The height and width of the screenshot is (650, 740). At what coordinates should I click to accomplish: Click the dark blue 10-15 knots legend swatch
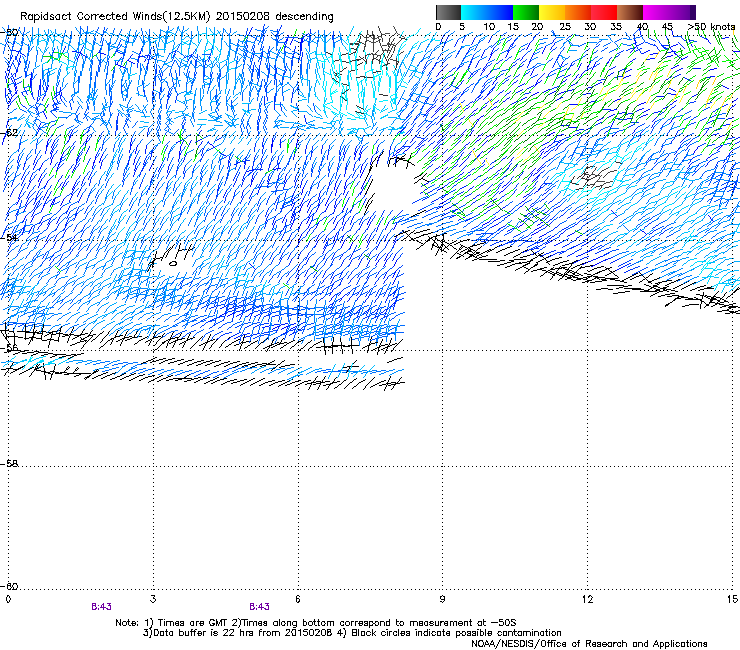pyautogui.click(x=500, y=12)
